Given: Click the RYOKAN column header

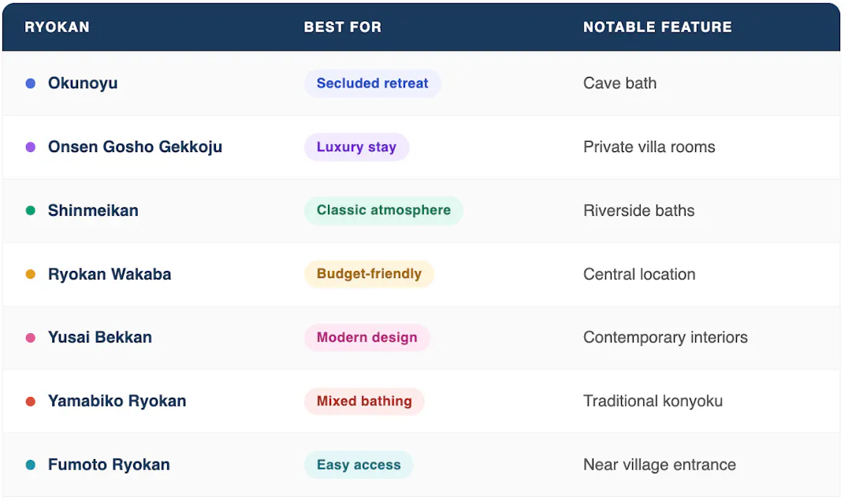Looking at the screenshot, I should (x=57, y=28).
